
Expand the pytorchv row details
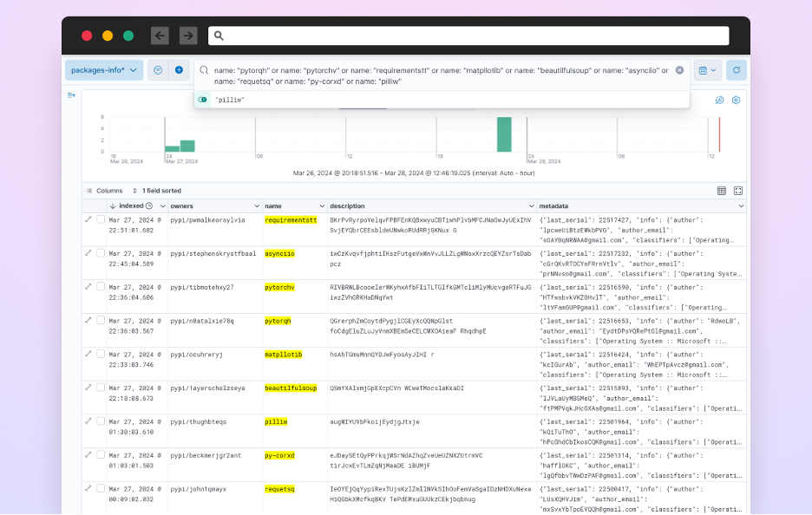coord(88,287)
